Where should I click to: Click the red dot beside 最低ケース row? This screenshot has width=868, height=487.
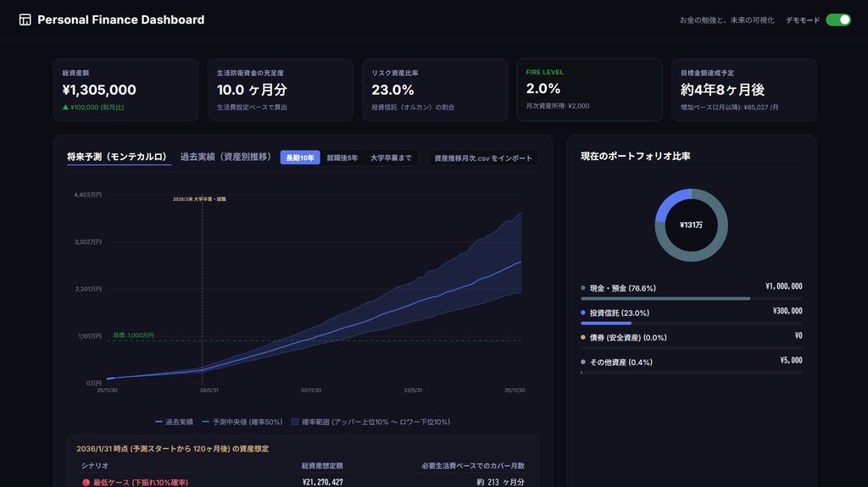coord(86,483)
